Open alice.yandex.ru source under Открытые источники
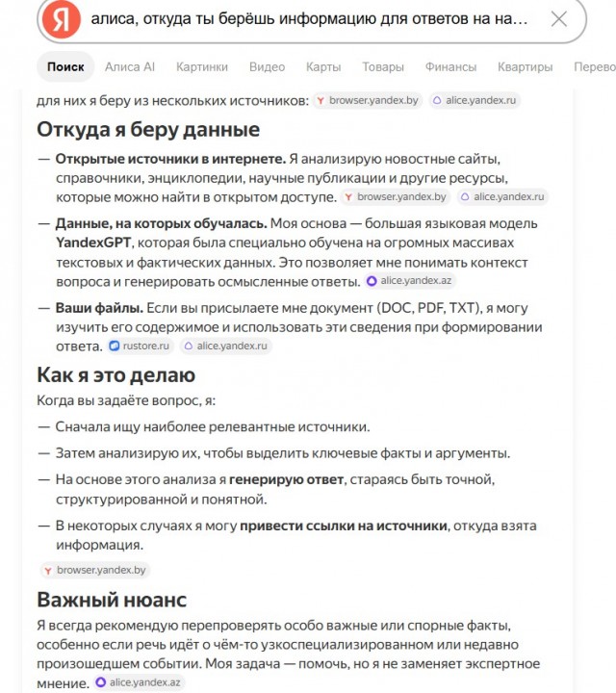The height and width of the screenshot is (693, 616). (502, 196)
